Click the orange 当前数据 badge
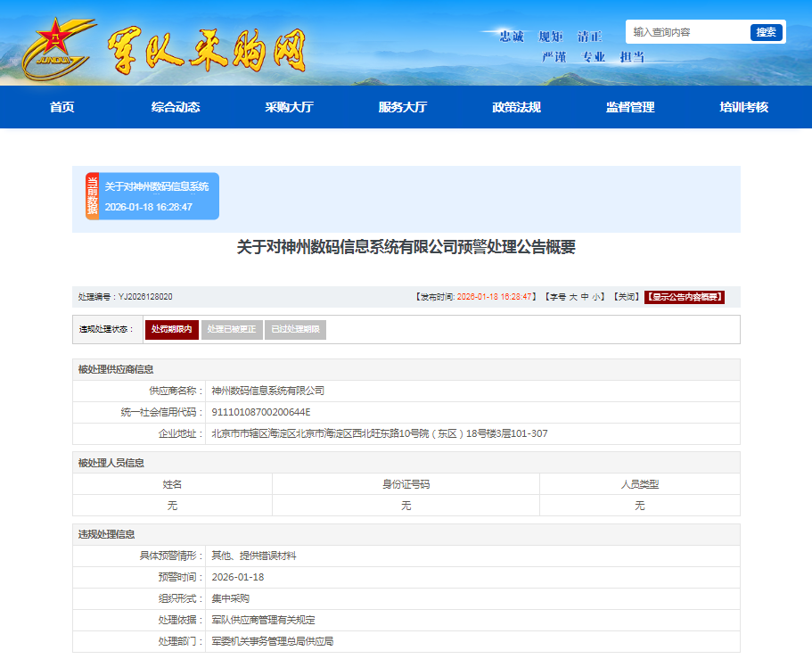The width and height of the screenshot is (812, 659). pyautogui.click(x=92, y=196)
